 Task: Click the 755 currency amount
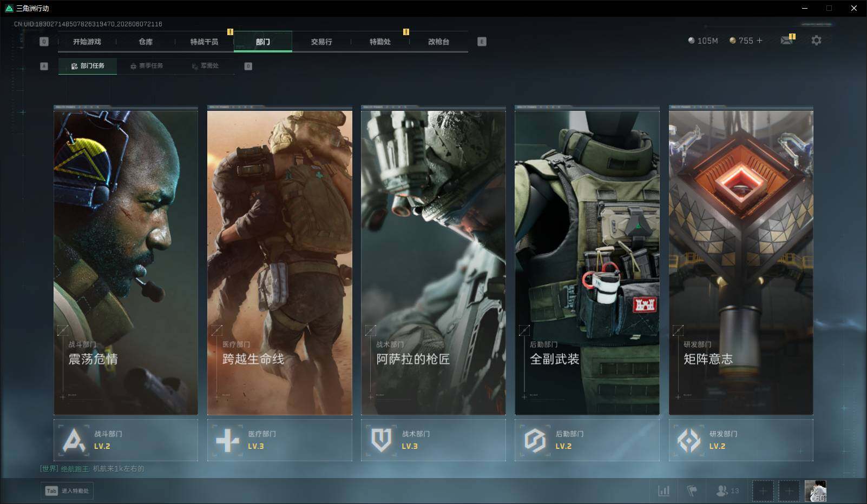click(746, 41)
